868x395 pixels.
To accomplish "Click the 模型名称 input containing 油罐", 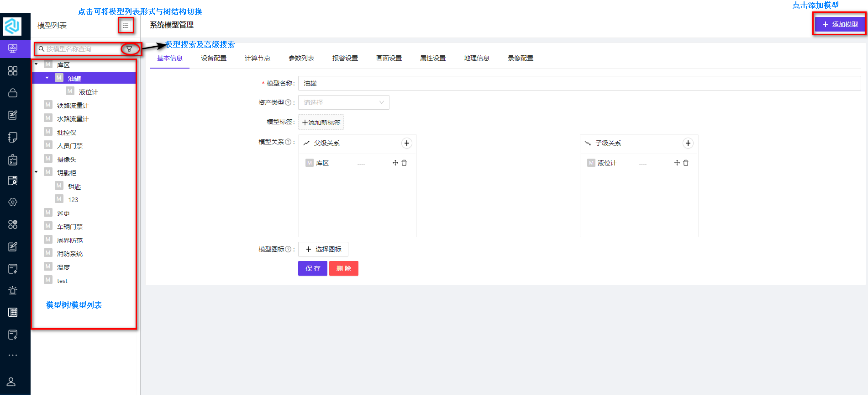I will pos(579,83).
